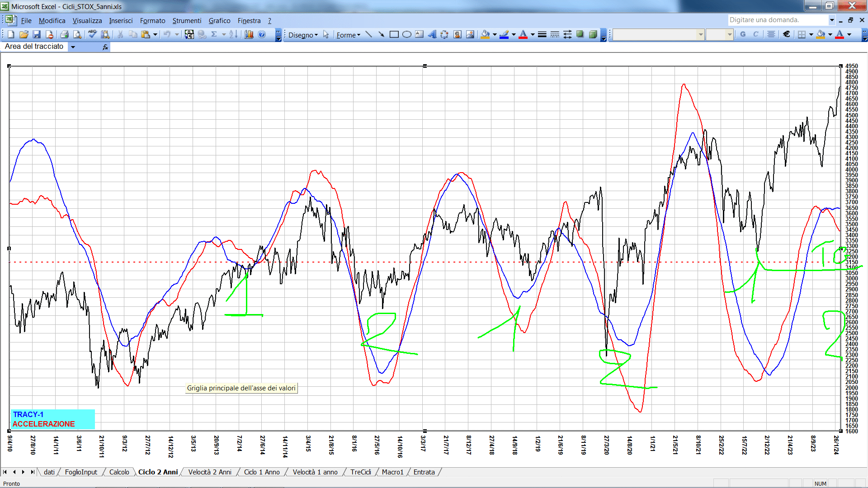Open the Shadow Style icon
Viewport: 868px width, 488px height.
point(580,34)
